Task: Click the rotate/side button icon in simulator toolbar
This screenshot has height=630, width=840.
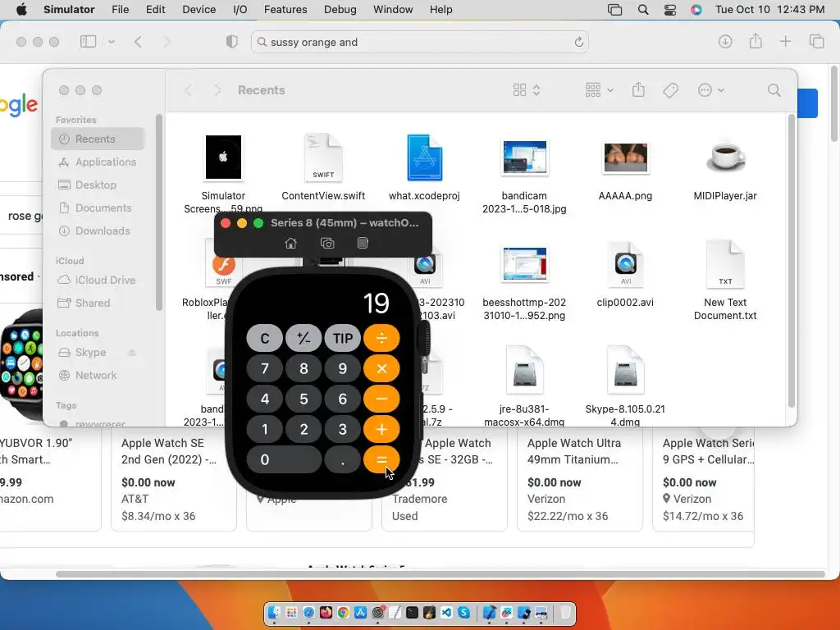Action: tap(363, 243)
